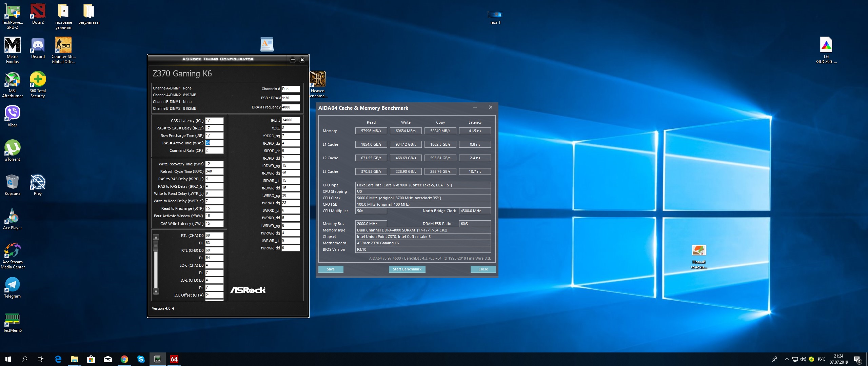This screenshot has height=366, width=868.
Task: Click the Close button in AIDA64 benchmark
Action: tap(483, 269)
